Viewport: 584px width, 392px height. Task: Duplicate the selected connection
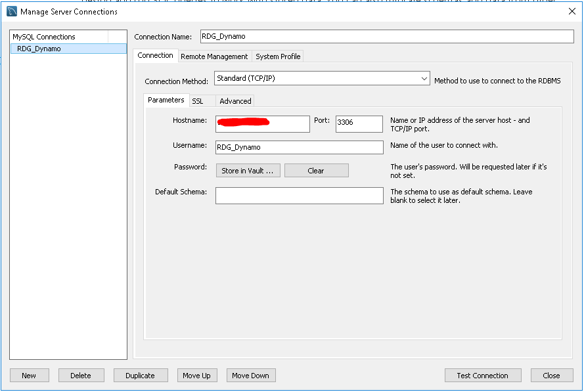[x=141, y=375]
